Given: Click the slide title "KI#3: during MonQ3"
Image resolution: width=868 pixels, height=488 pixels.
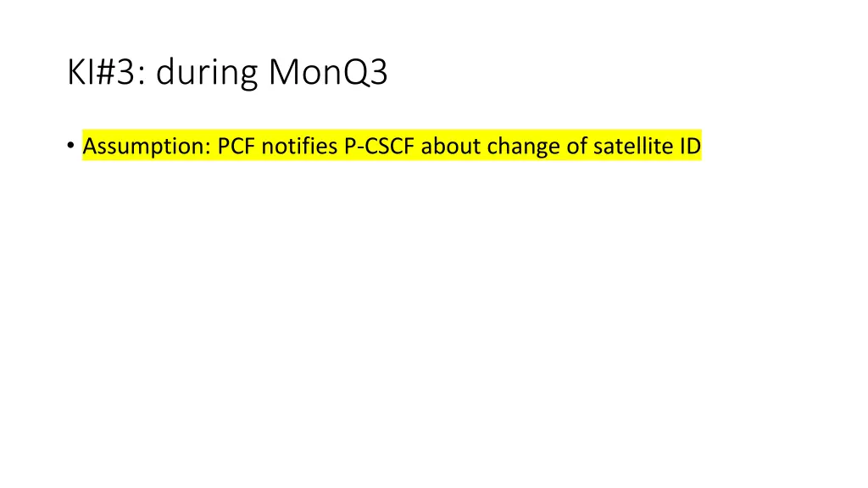Looking at the screenshot, I should [227, 72].
